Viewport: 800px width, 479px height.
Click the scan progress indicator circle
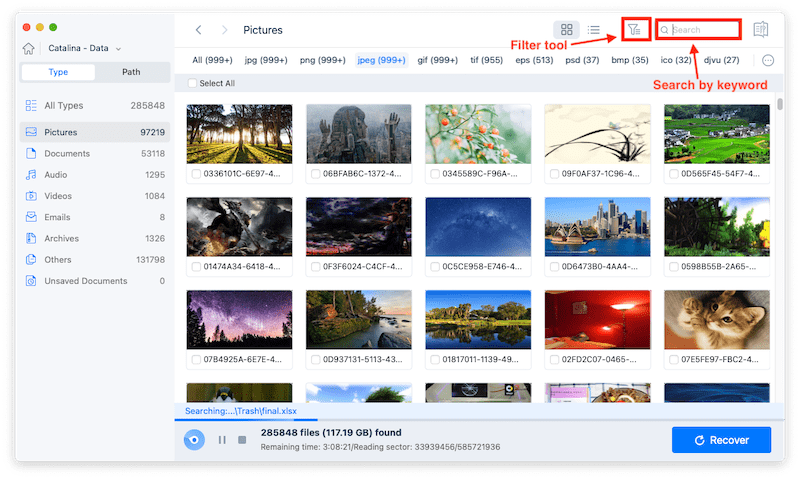[194, 440]
